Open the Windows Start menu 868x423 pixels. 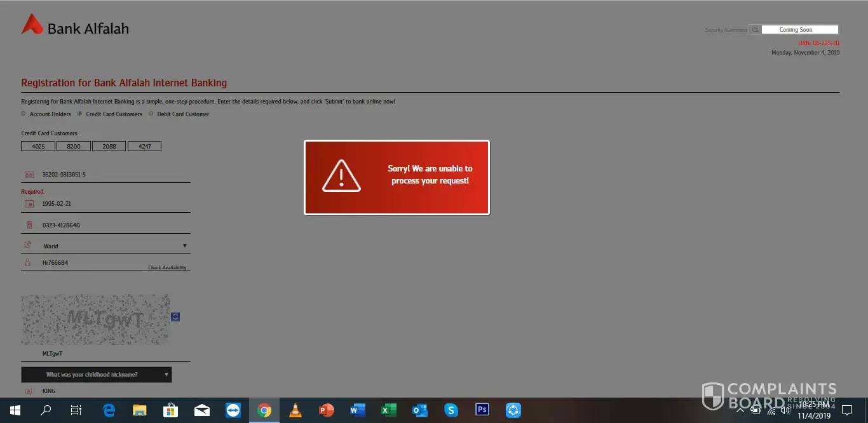tap(15, 410)
